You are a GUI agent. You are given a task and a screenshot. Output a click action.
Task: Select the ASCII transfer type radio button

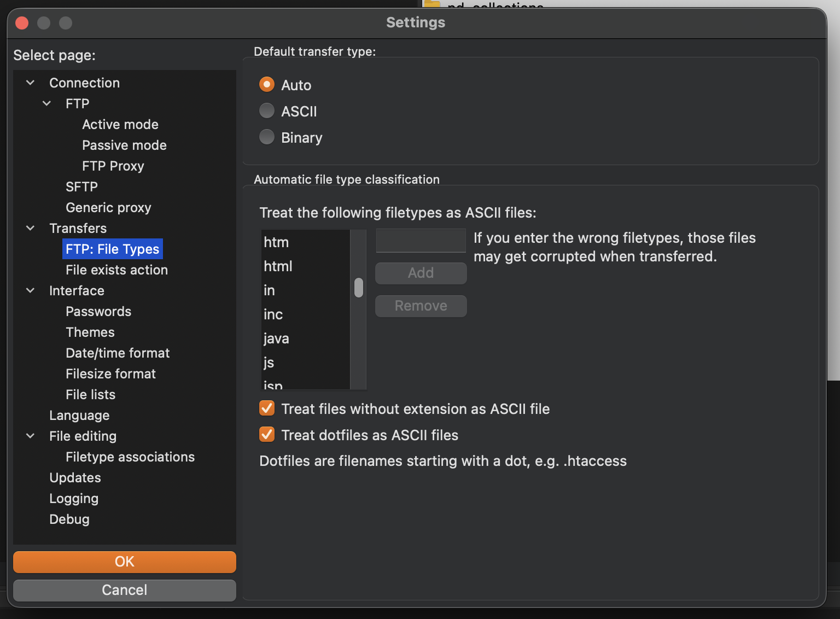[267, 111]
